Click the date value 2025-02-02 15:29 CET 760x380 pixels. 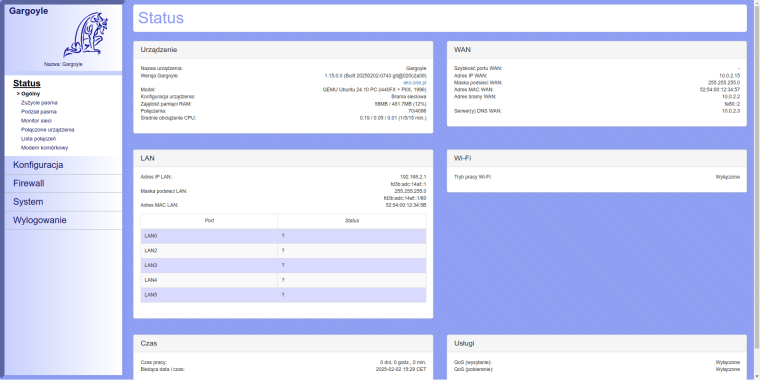pos(401,369)
